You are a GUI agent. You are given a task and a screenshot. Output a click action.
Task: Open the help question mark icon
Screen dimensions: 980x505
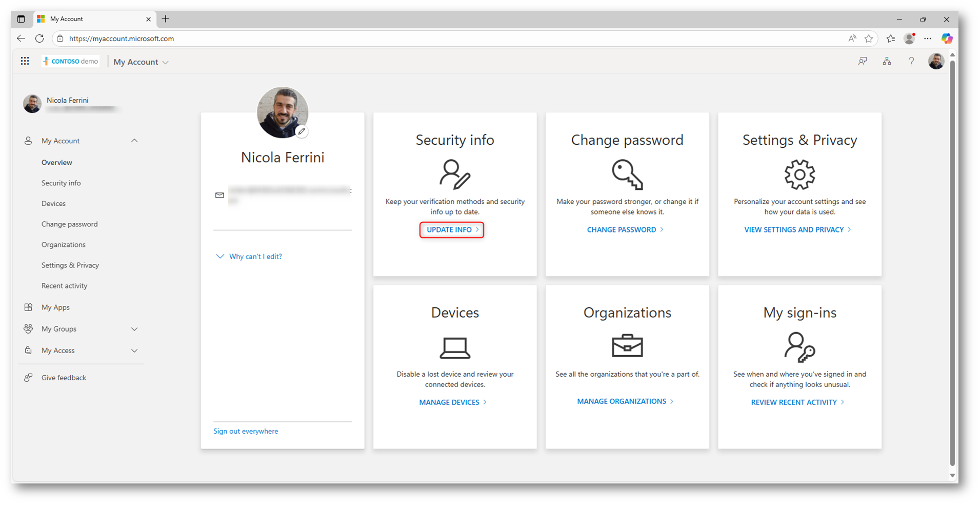pos(911,62)
